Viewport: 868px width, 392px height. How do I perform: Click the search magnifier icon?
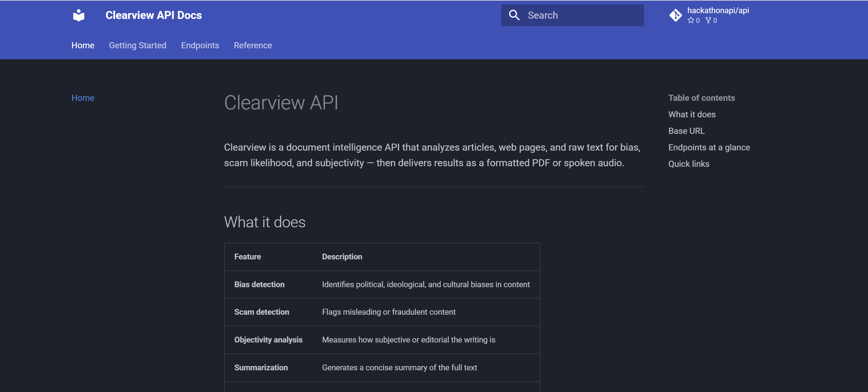pos(514,15)
